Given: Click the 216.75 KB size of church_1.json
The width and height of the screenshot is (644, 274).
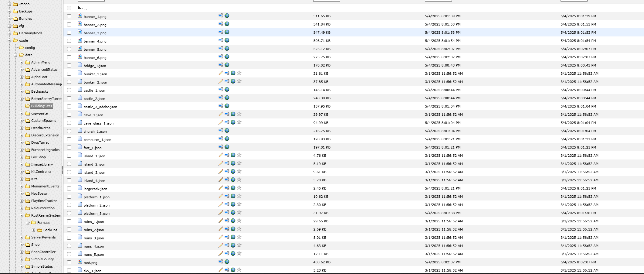Looking at the screenshot, I should point(322,131).
